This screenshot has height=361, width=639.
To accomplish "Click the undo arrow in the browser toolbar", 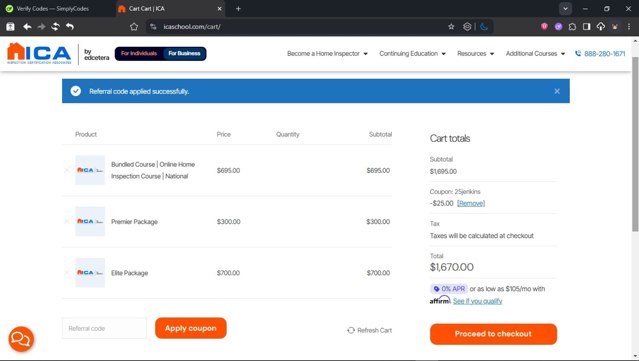I will (x=70, y=26).
